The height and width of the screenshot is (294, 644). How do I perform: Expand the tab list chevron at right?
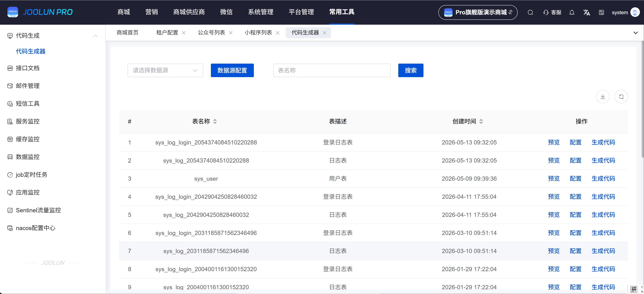pos(636,33)
